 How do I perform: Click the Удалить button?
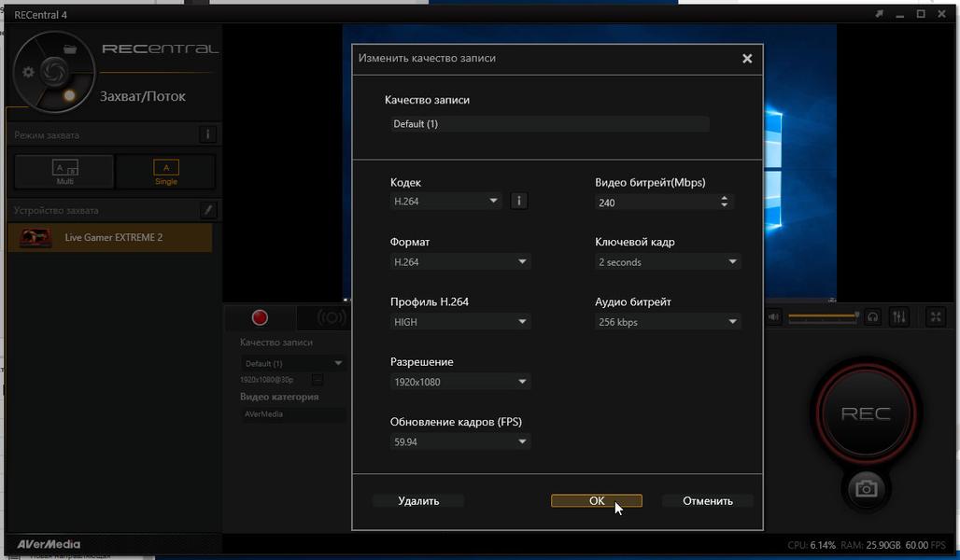[x=418, y=500]
